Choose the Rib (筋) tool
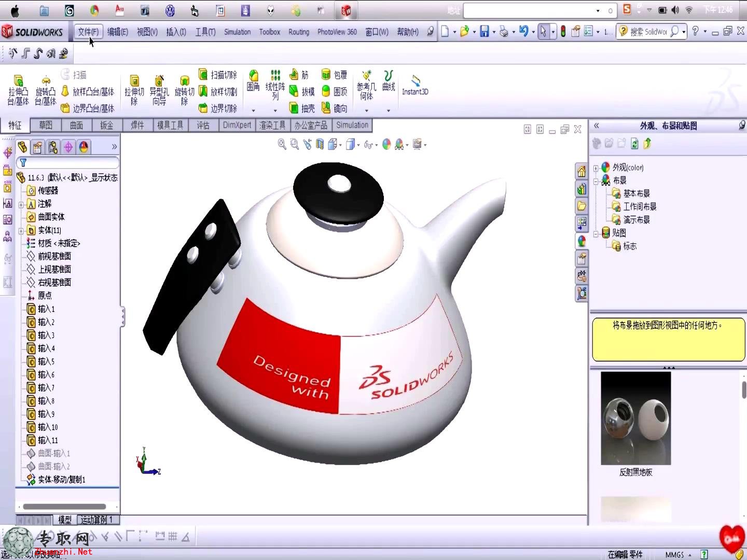747x560 pixels. click(299, 75)
